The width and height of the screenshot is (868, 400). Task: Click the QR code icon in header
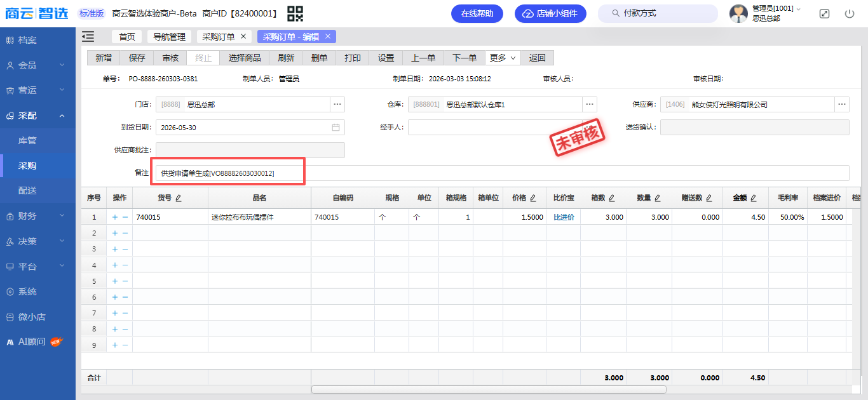(x=295, y=13)
